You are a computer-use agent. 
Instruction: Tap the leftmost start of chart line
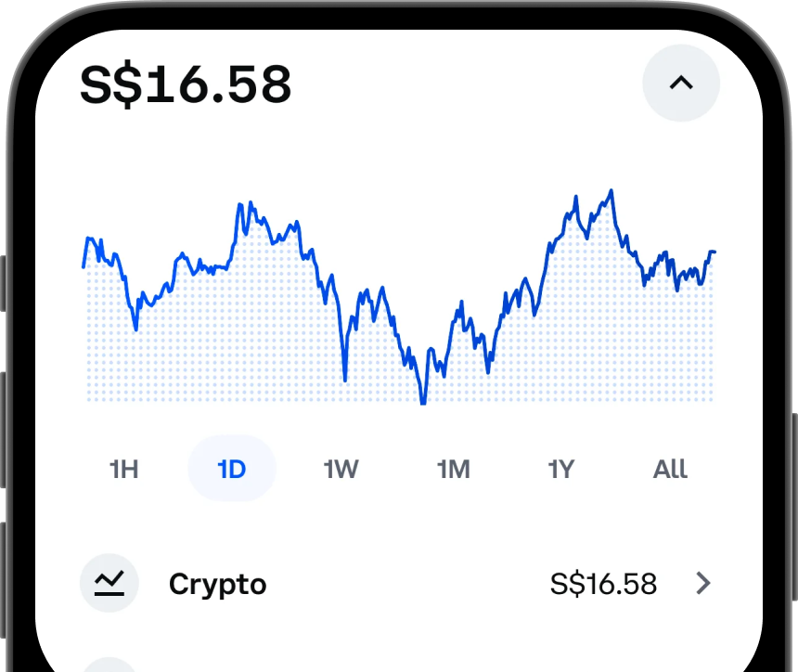click(84, 265)
